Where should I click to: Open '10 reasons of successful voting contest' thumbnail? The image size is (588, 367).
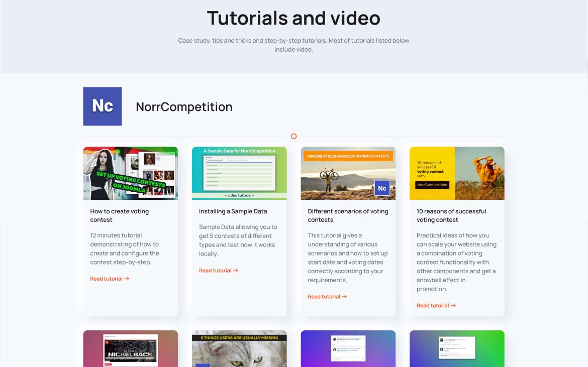tap(457, 173)
